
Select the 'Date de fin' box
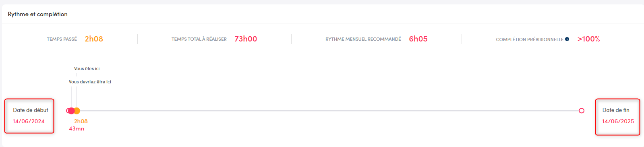pos(617,117)
